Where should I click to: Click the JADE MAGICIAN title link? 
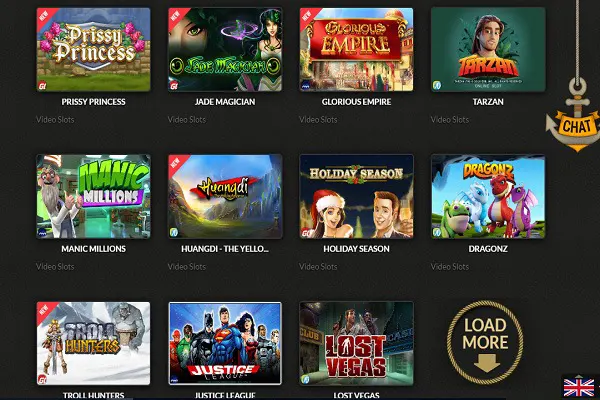[225, 102]
